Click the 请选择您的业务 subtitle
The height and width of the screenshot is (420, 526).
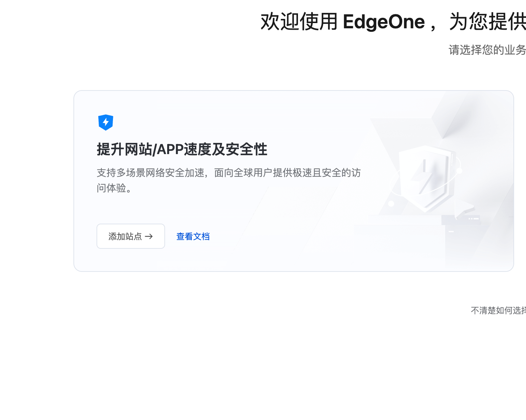tap(487, 50)
